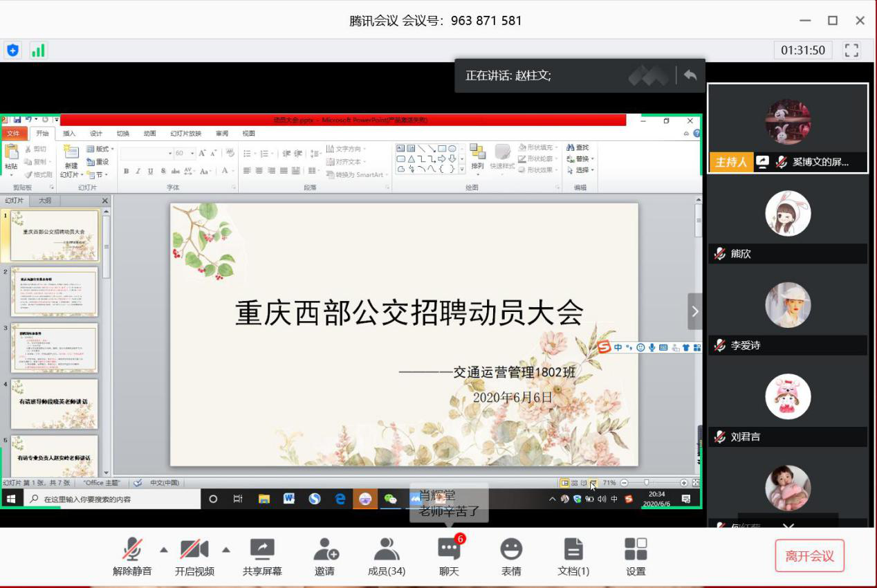Open meeting Settings (设置)
Image resolution: width=877 pixels, height=588 pixels.
point(636,550)
